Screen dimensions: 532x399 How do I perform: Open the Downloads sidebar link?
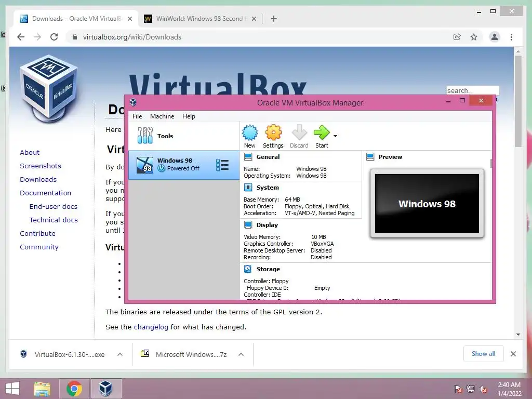(x=38, y=179)
